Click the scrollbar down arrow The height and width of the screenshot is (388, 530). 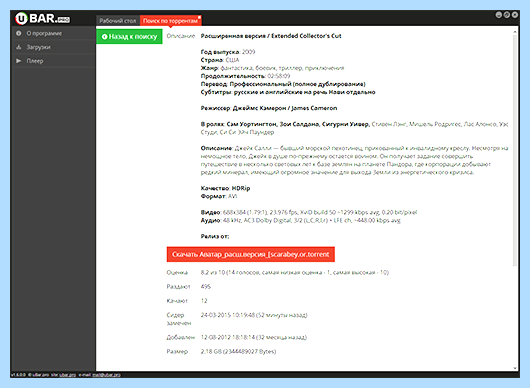515,368
